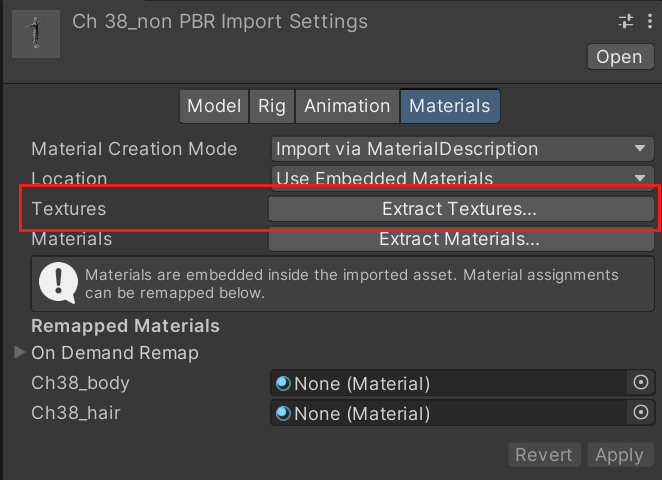Click the character model asset thumbnail
The image size is (662, 480).
click(x=36, y=34)
